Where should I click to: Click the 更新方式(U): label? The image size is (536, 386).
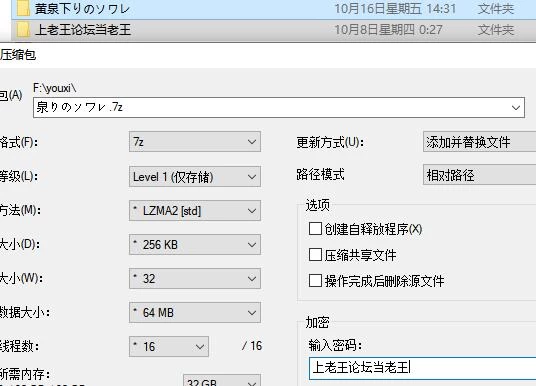(330, 142)
